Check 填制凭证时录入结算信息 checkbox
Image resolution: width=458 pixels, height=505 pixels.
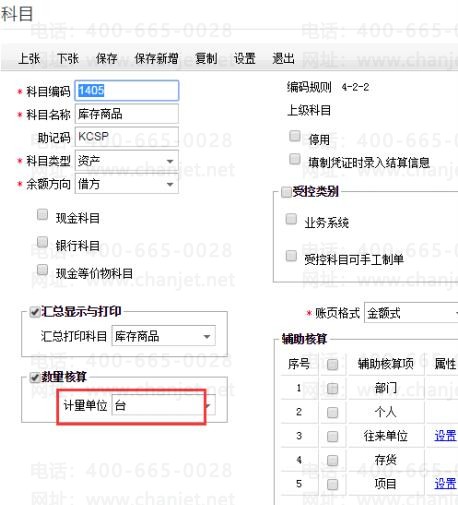[295, 159]
